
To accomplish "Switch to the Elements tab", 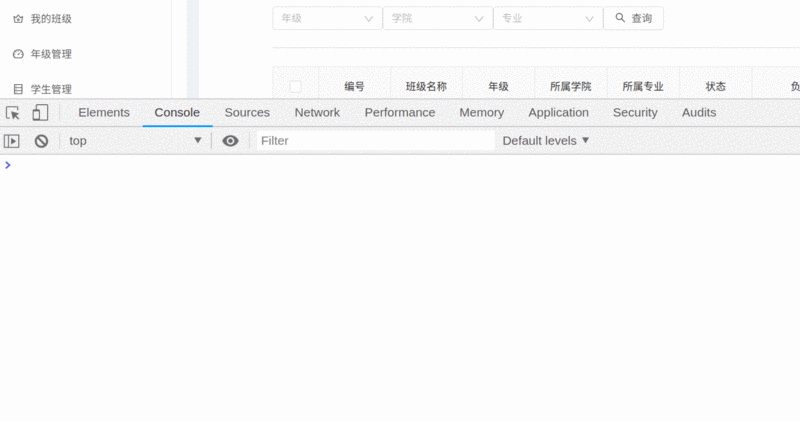I will (x=104, y=113).
